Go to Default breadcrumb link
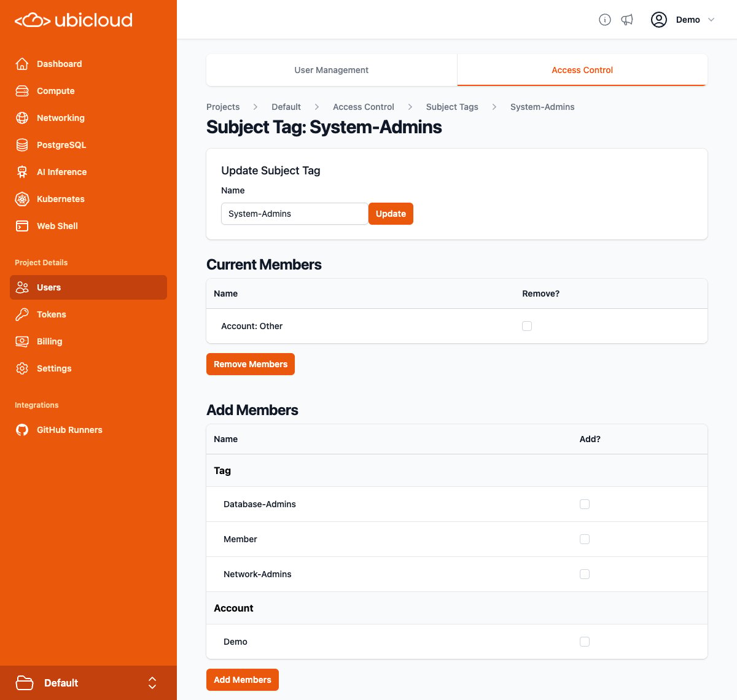This screenshot has height=700, width=737. [x=286, y=107]
